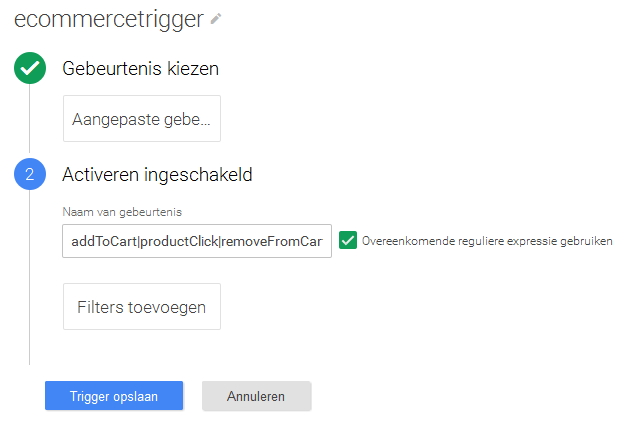Cancel editing with the Annuleren button

[x=257, y=396]
